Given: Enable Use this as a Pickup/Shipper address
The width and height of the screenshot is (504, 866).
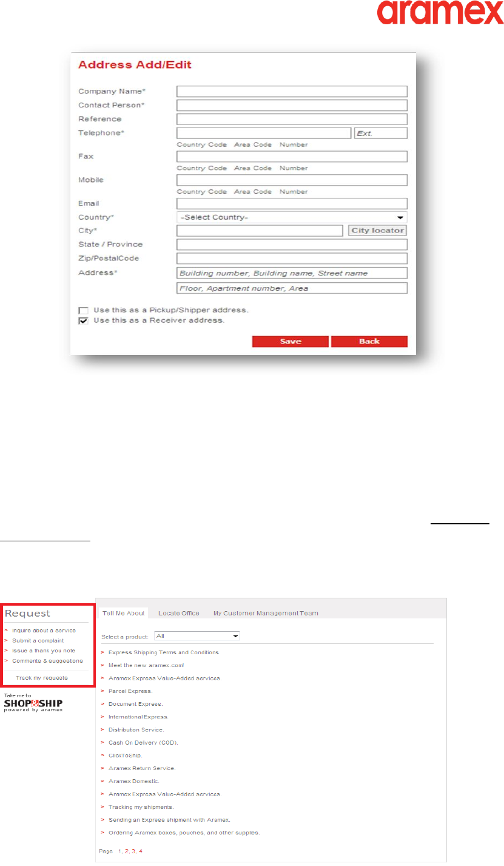Looking at the screenshot, I should (x=84, y=310).
